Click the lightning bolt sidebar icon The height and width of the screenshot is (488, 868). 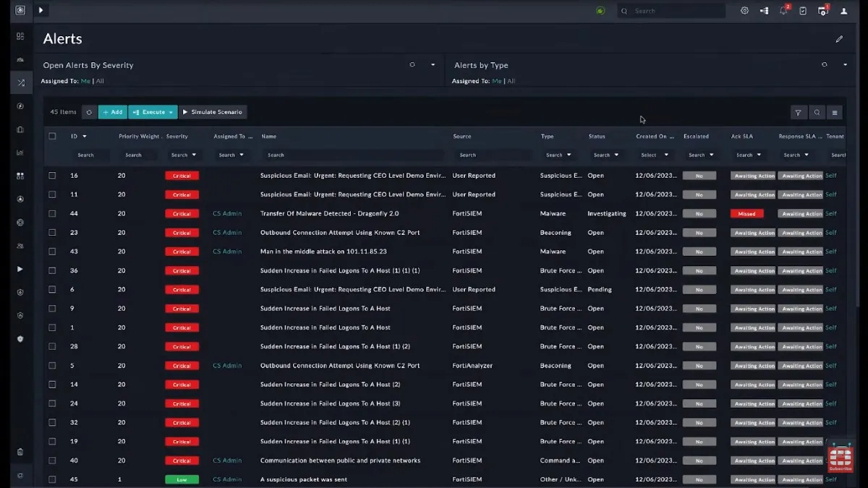tap(20, 106)
